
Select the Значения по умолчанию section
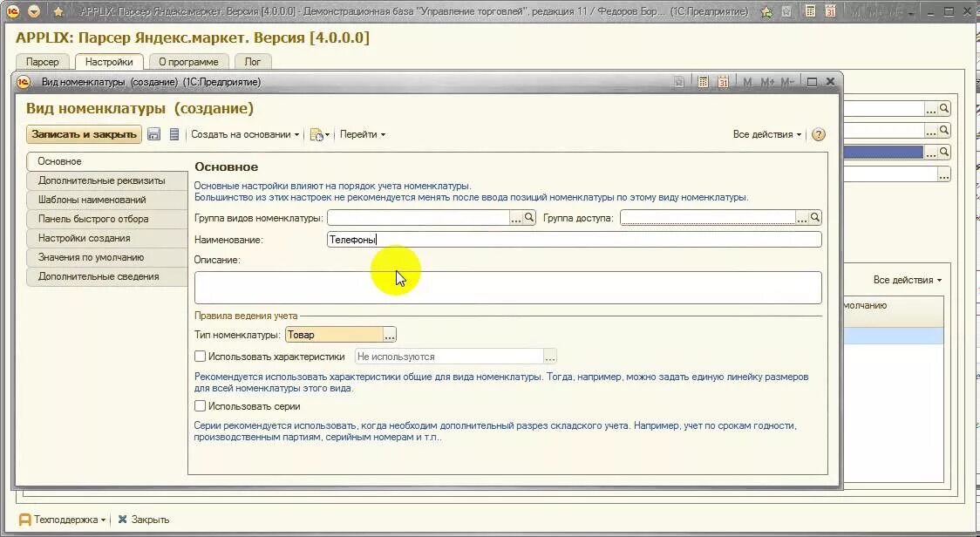click(107, 257)
